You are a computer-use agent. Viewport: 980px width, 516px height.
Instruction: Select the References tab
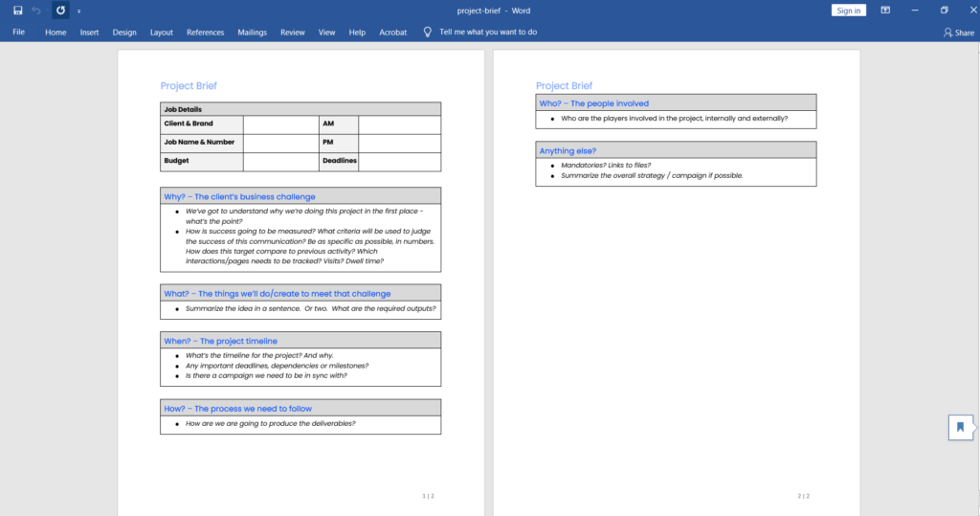coord(205,32)
